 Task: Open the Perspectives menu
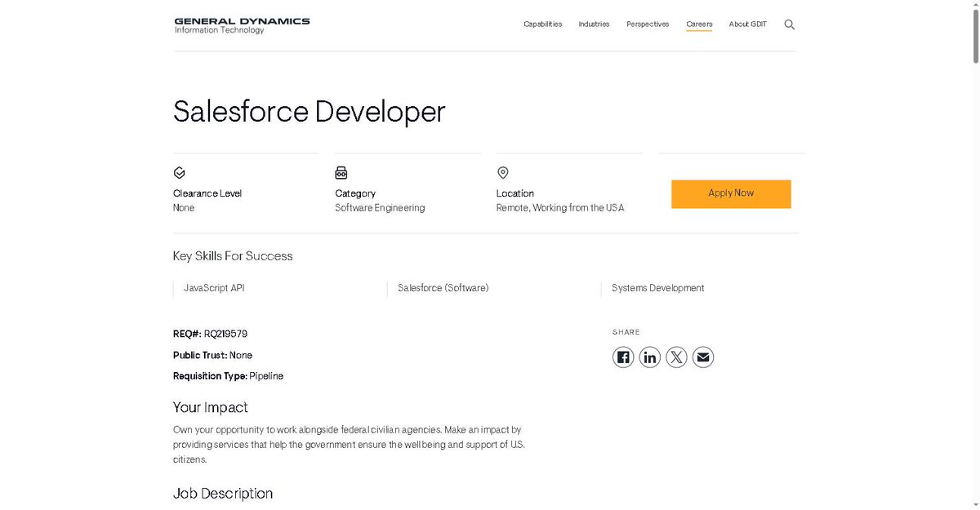[x=648, y=24]
